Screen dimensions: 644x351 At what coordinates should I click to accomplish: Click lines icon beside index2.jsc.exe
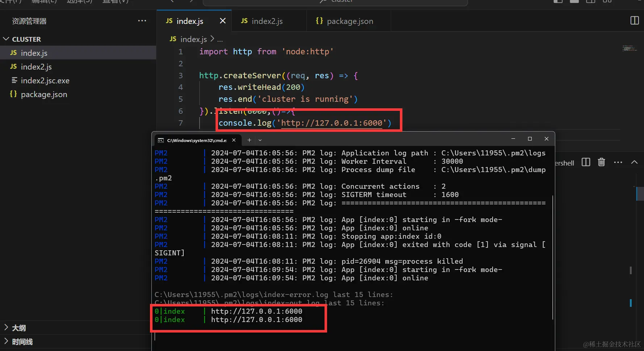(x=14, y=80)
